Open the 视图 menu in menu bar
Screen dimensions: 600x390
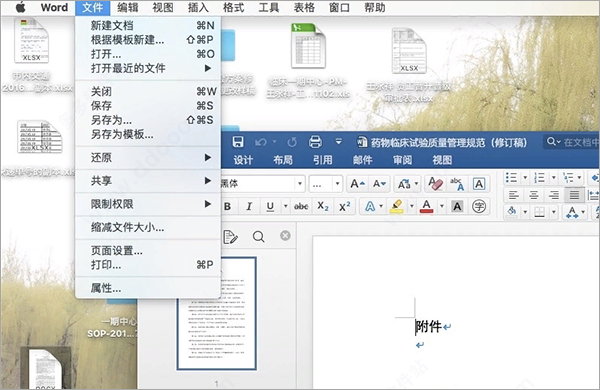pyautogui.click(x=163, y=7)
